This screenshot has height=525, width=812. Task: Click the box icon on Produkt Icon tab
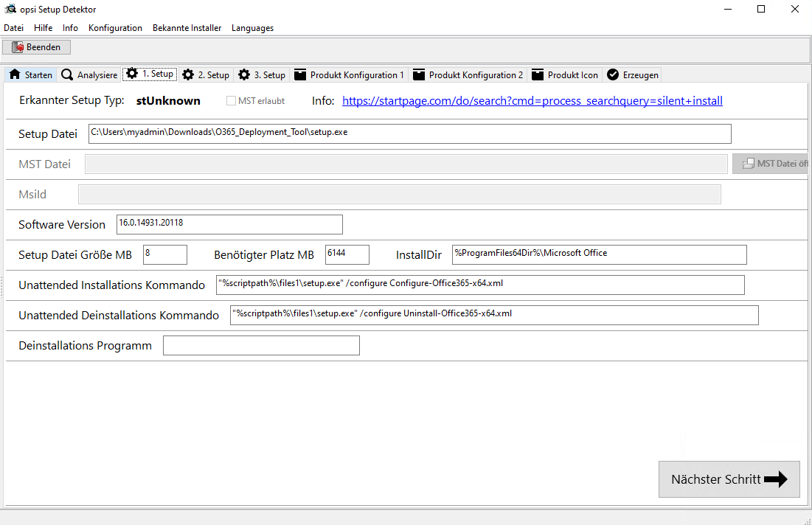[x=538, y=75]
